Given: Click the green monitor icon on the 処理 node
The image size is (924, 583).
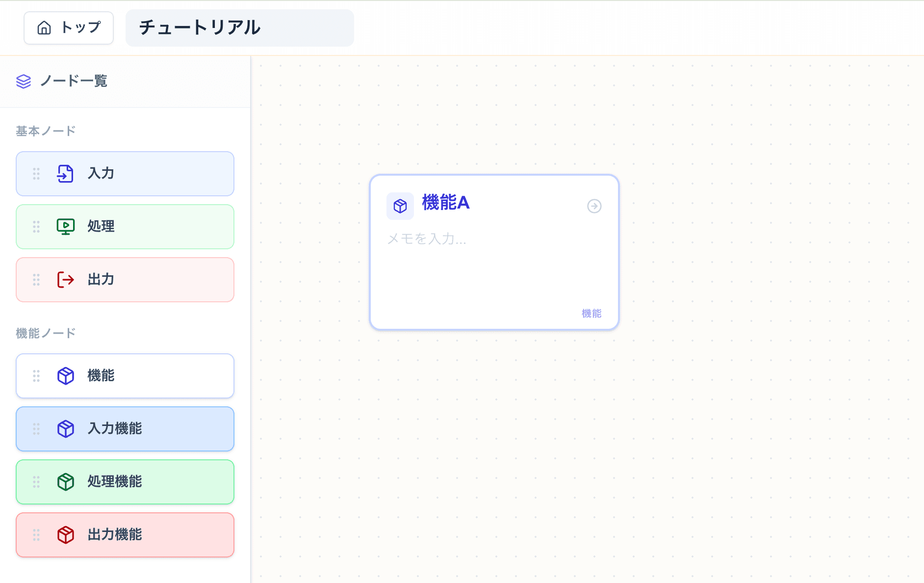Looking at the screenshot, I should [x=65, y=226].
